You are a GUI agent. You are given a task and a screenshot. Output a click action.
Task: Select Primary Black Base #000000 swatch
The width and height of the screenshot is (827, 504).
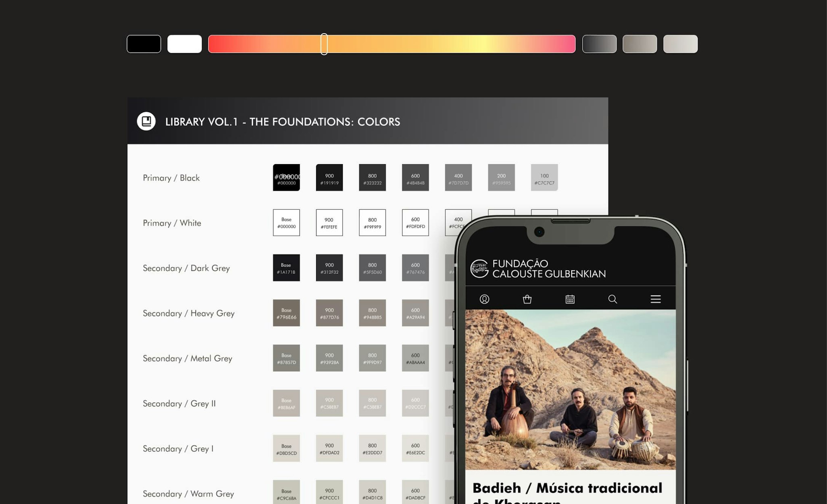(286, 177)
